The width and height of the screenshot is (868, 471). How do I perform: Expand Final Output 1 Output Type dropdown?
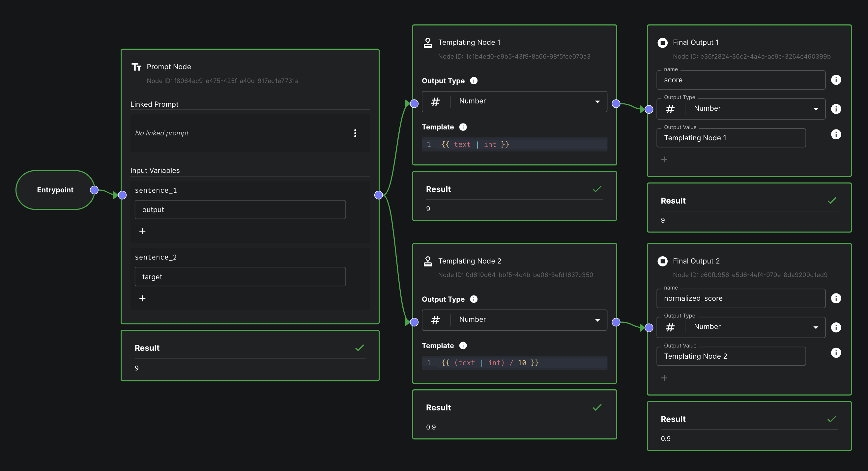coord(740,109)
